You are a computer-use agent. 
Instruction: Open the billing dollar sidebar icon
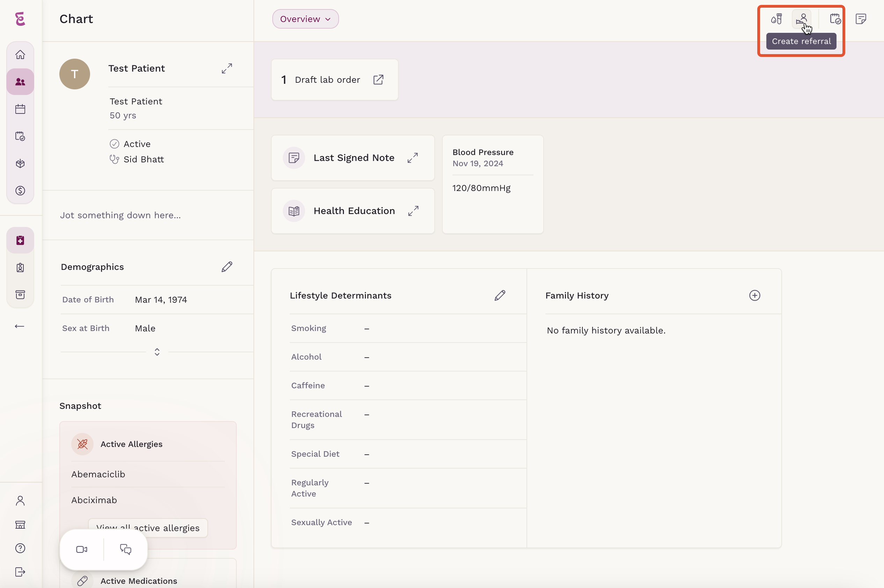click(20, 191)
